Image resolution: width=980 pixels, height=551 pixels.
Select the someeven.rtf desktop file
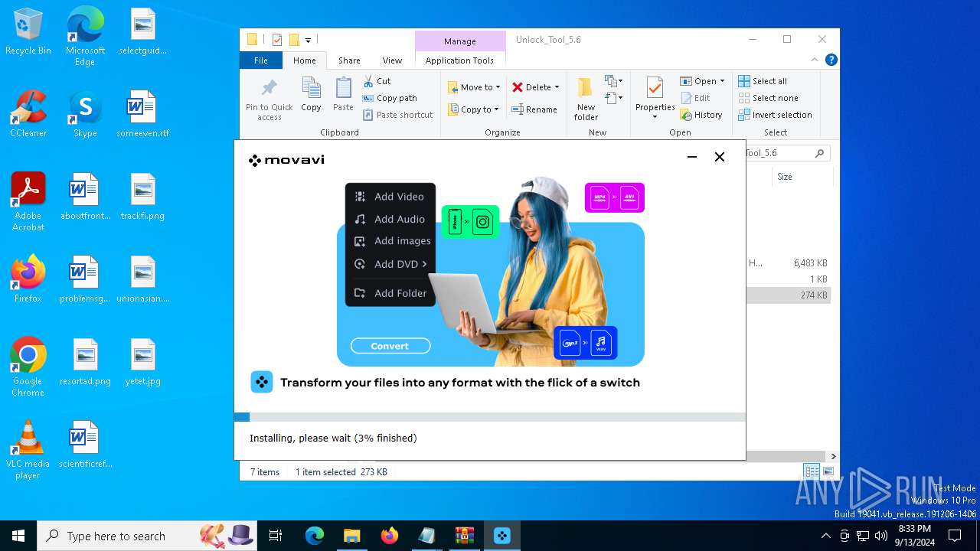click(x=142, y=115)
